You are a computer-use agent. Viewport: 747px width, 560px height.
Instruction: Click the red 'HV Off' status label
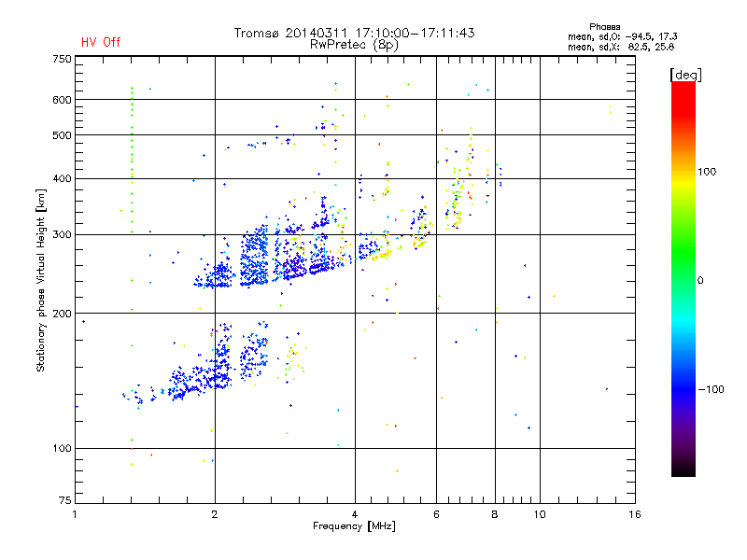coord(101,42)
